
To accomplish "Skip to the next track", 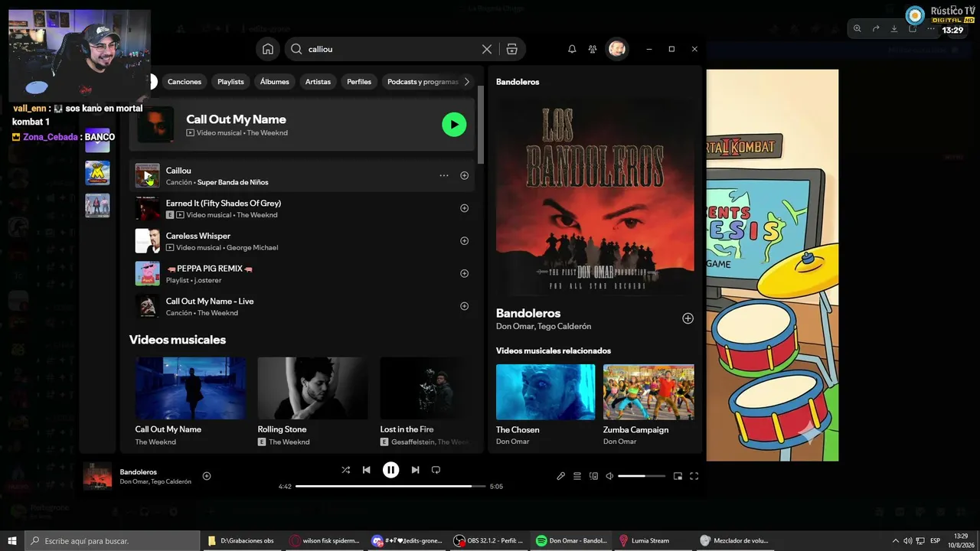I will [x=415, y=470].
